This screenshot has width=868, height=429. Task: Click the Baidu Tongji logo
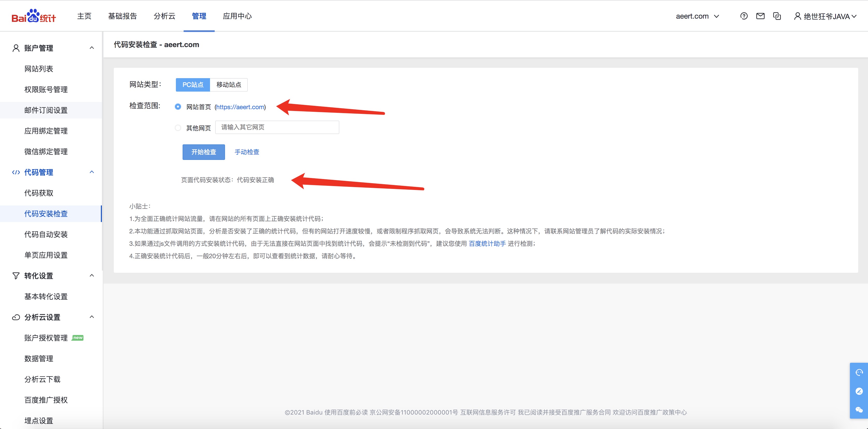tap(34, 16)
